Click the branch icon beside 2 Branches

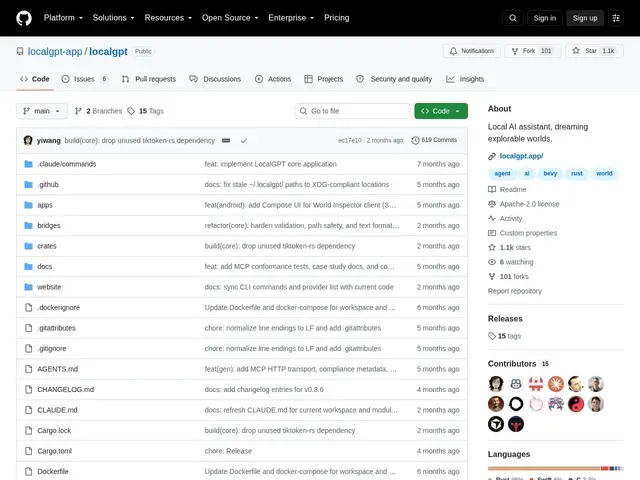(78, 111)
